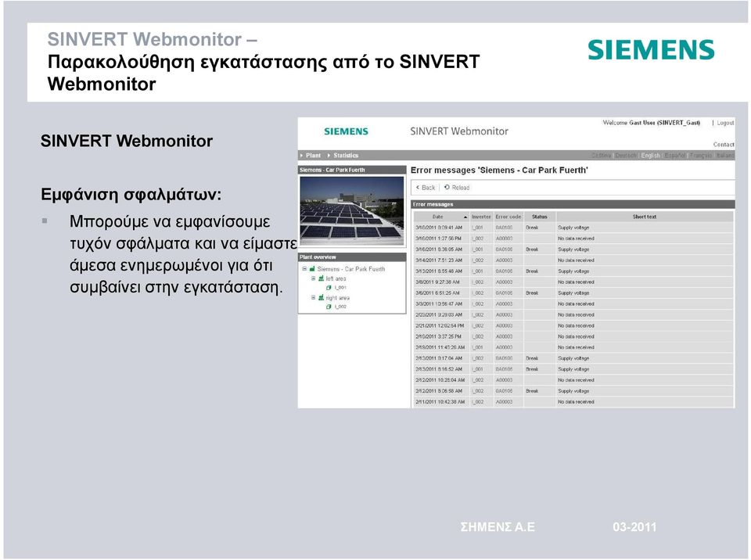Open the Statistics menu
This screenshot has height=560, width=751.
pos(343,156)
